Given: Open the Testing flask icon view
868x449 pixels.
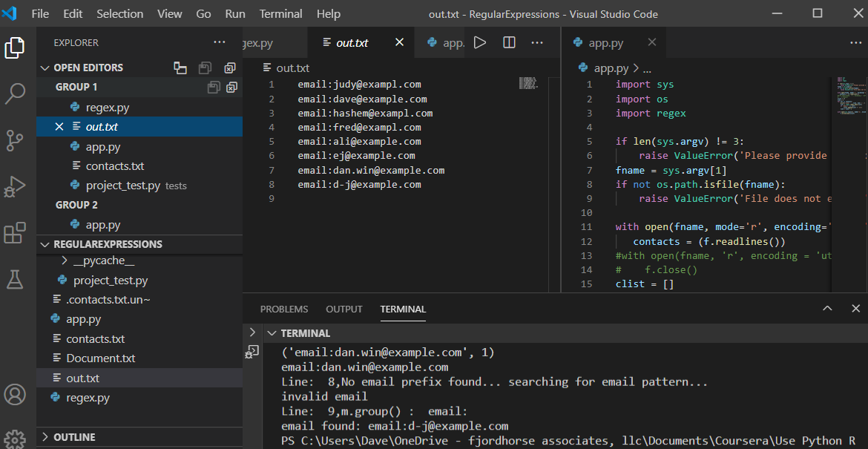Looking at the screenshot, I should (x=15, y=279).
